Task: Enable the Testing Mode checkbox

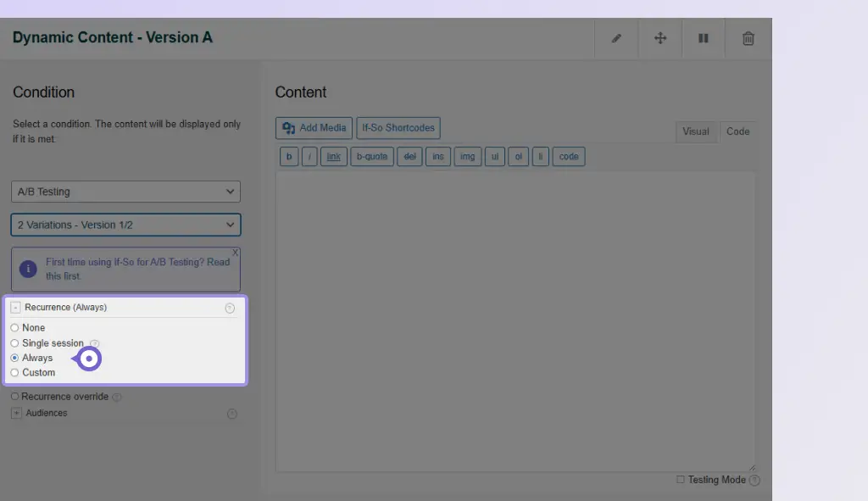Action: [x=681, y=480]
